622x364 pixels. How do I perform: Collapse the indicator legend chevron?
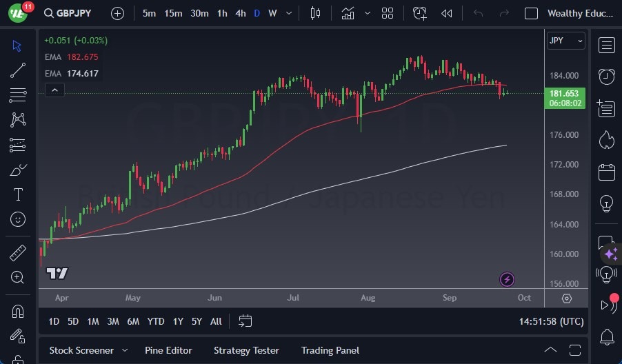(54, 90)
